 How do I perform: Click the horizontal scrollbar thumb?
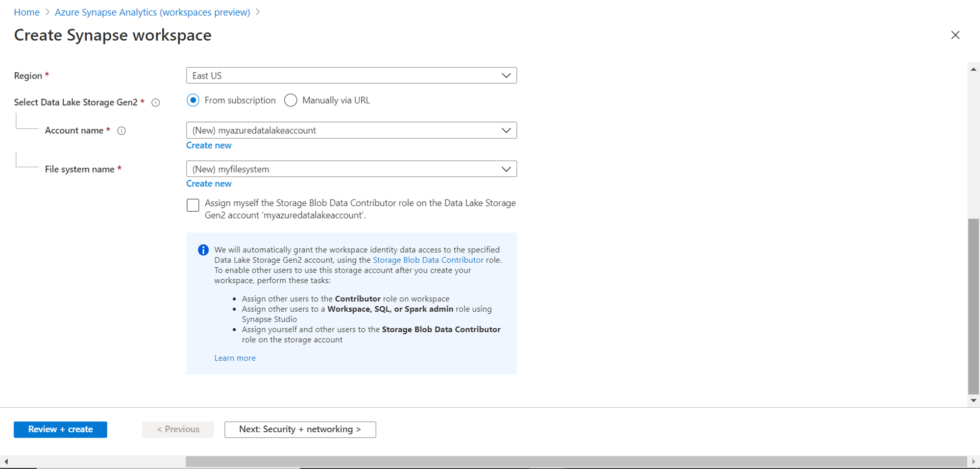coord(576,462)
